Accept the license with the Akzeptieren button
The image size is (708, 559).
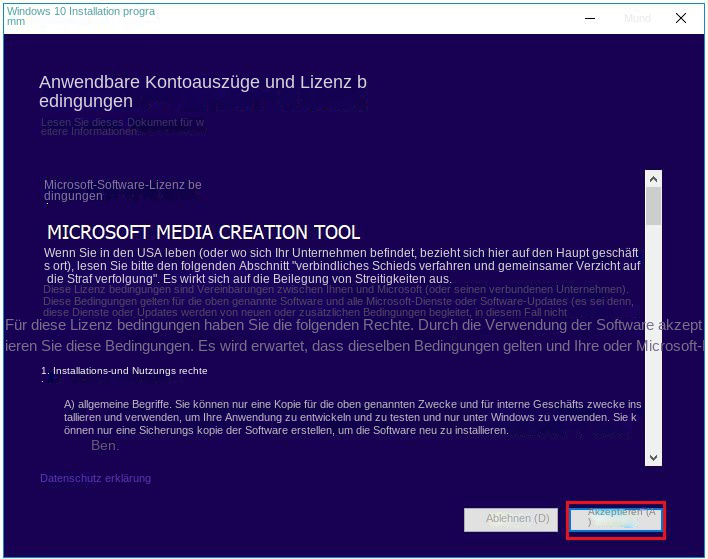click(x=616, y=520)
